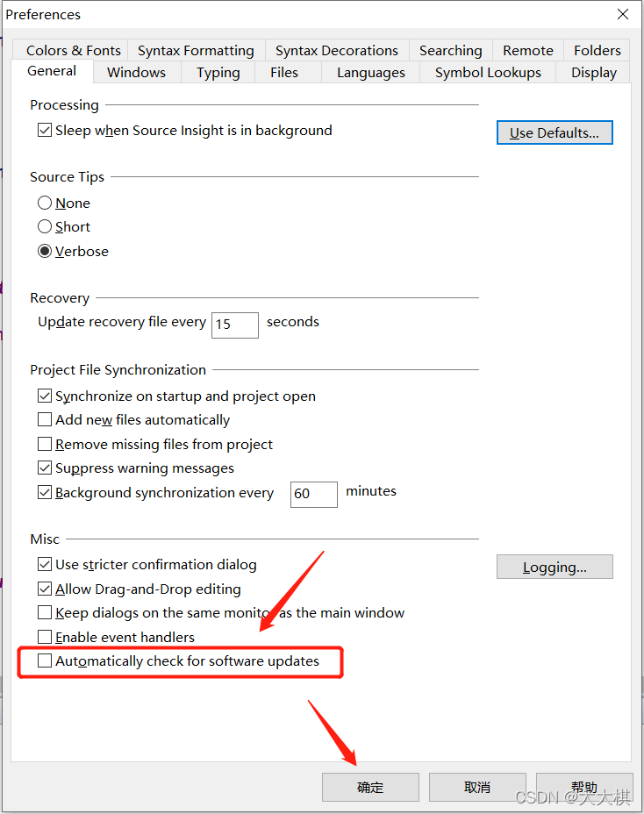Select the Short source tips option
644x814 pixels.
coord(45,226)
